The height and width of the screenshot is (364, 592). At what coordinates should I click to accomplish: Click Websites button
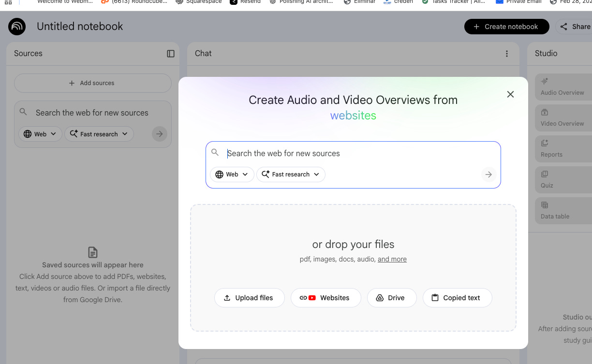326,298
